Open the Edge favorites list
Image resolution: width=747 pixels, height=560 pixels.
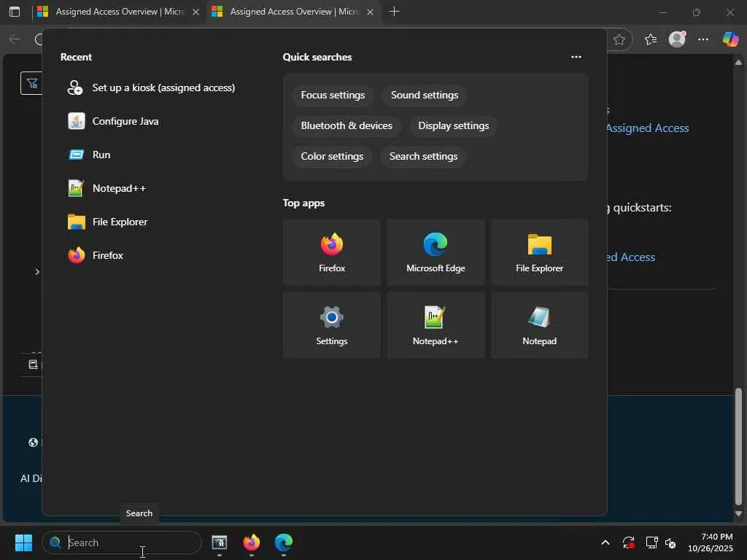(x=651, y=39)
